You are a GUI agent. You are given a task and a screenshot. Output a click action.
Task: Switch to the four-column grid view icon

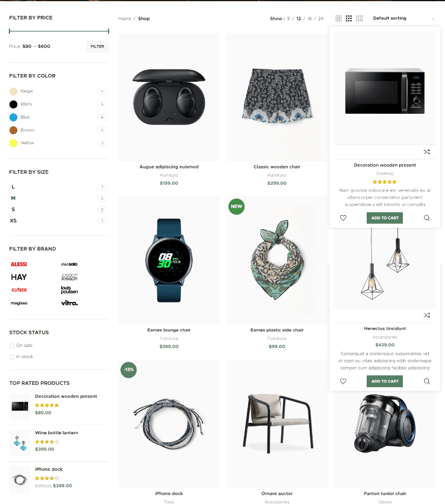click(360, 18)
